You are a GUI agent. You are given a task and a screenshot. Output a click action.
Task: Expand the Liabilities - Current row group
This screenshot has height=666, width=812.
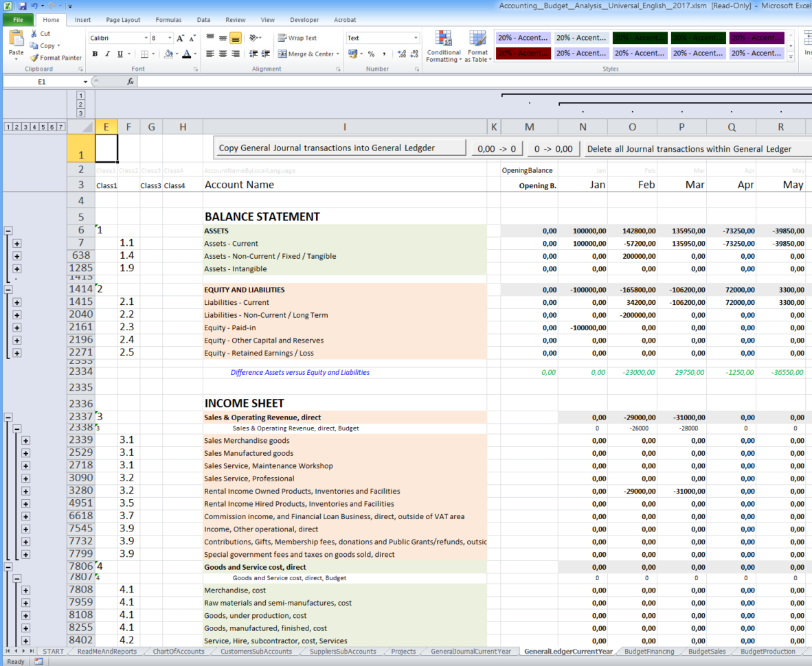16,302
